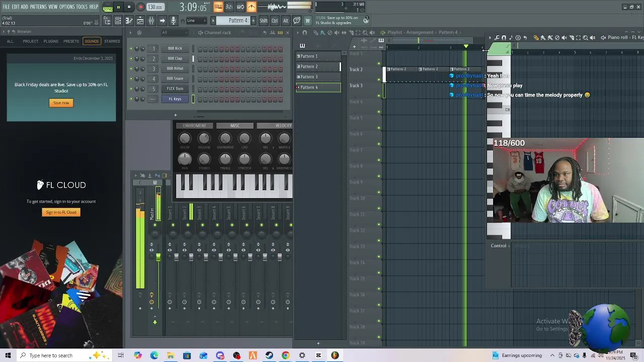The image size is (644, 362).
Task: Click Sign in to FL Cloud
Action: click(x=61, y=212)
